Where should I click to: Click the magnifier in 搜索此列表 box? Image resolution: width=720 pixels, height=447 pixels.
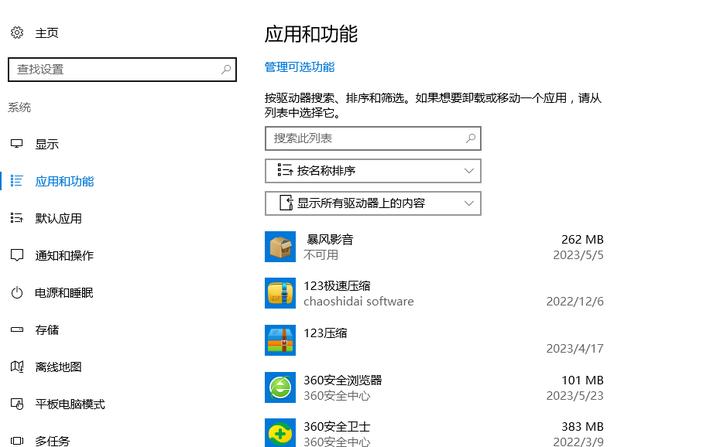[x=471, y=138]
